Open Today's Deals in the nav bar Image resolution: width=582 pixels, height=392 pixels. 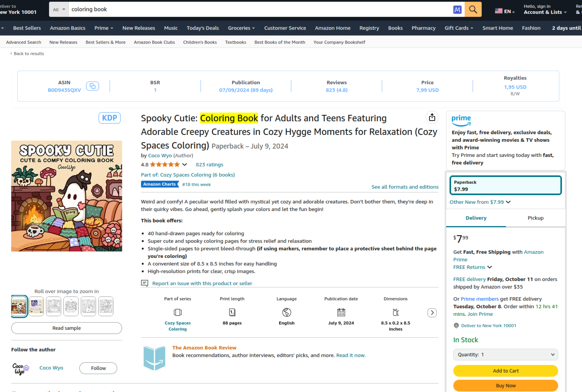pyautogui.click(x=203, y=28)
